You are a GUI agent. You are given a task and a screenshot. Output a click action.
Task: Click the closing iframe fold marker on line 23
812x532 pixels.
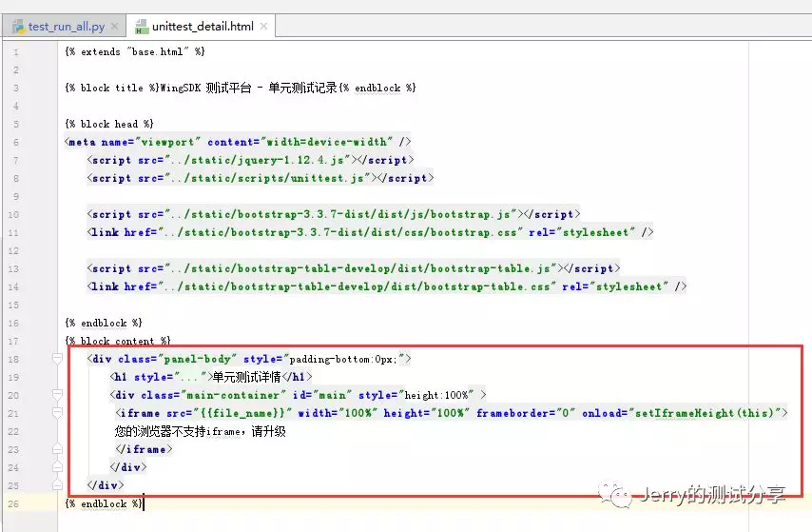(x=57, y=449)
